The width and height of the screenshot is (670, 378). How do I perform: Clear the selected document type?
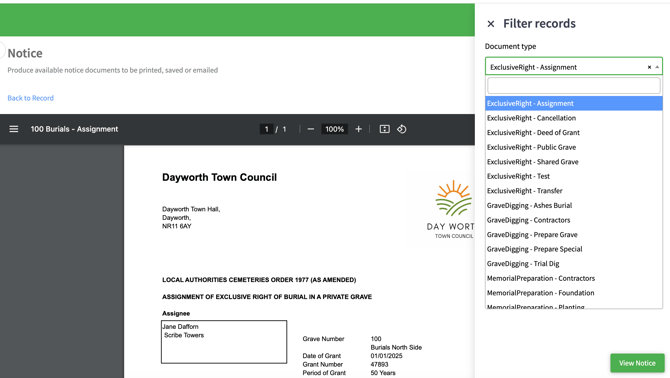pos(649,67)
